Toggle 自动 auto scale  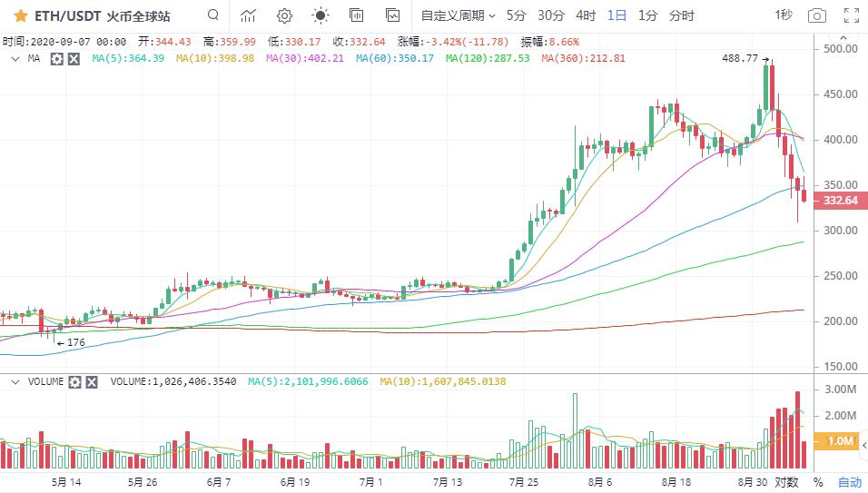pyautogui.click(x=850, y=482)
